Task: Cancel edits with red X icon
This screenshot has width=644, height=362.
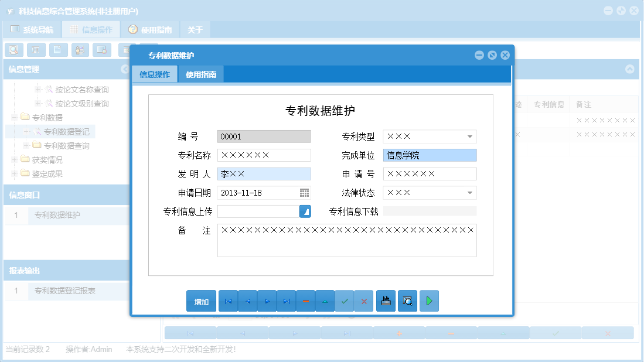Action: (x=363, y=300)
